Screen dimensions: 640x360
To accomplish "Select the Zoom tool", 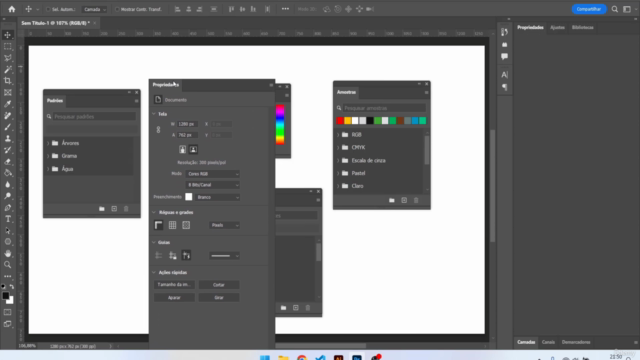I will (x=8, y=265).
